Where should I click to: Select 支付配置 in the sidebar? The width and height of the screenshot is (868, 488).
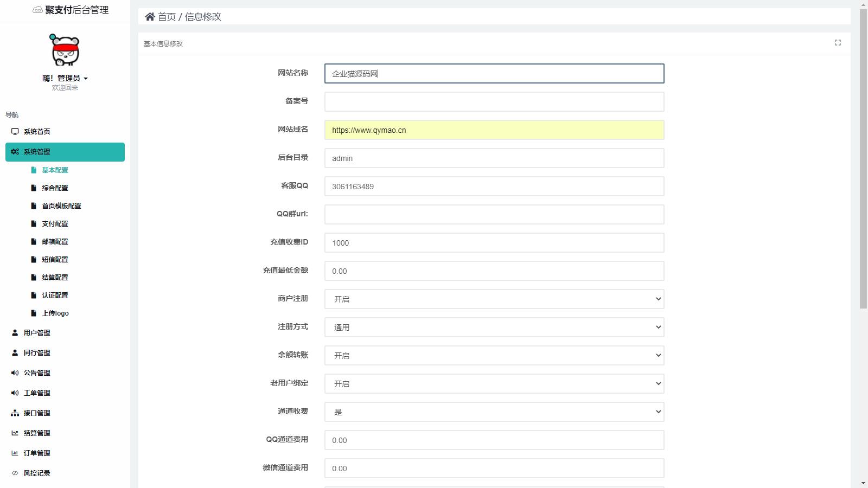point(55,224)
